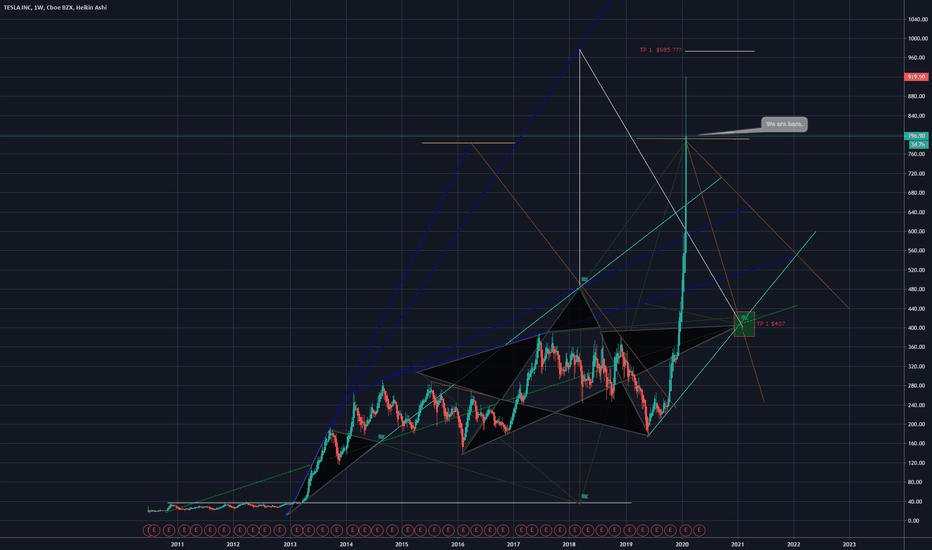Click the '3d 7h' countdown label
The height and width of the screenshot is (550, 932).
click(918, 144)
